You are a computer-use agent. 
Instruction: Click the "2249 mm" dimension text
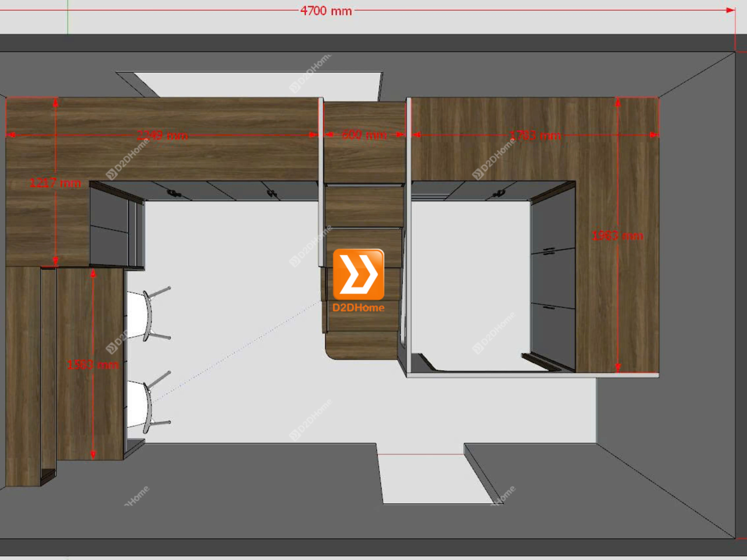pos(162,135)
